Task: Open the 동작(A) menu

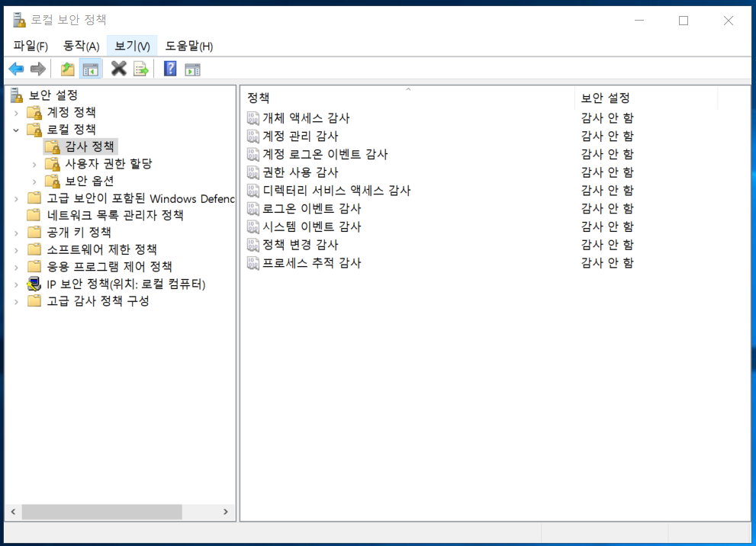Action: (82, 46)
